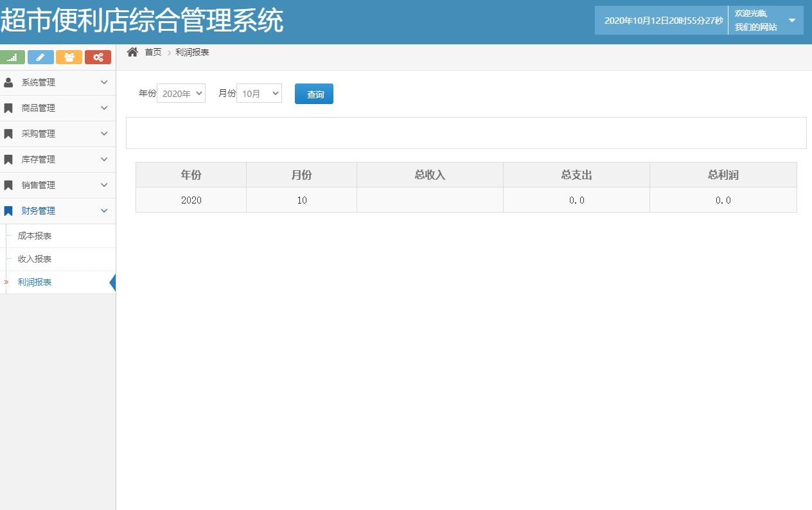
Task: Click the home icon in the breadcrumb
Action: click(133, 52)
